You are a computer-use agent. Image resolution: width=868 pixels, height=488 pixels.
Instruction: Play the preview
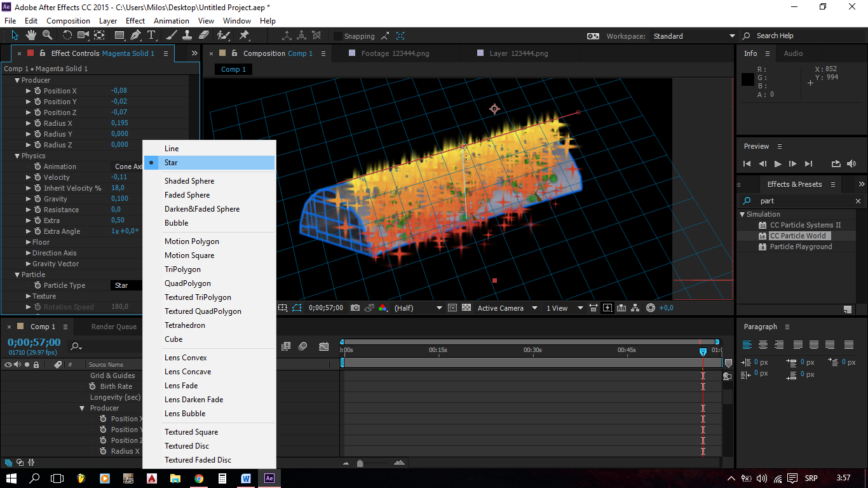778,164
